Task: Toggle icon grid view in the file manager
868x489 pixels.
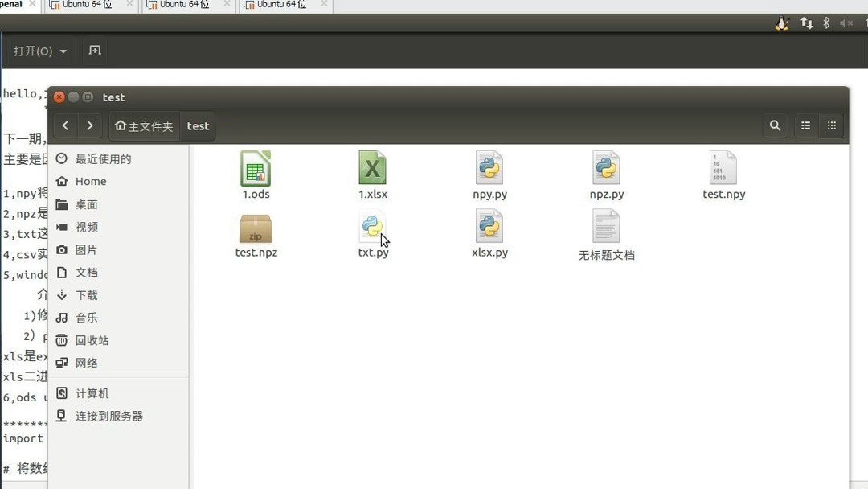Action: click(x=831, y=125)
